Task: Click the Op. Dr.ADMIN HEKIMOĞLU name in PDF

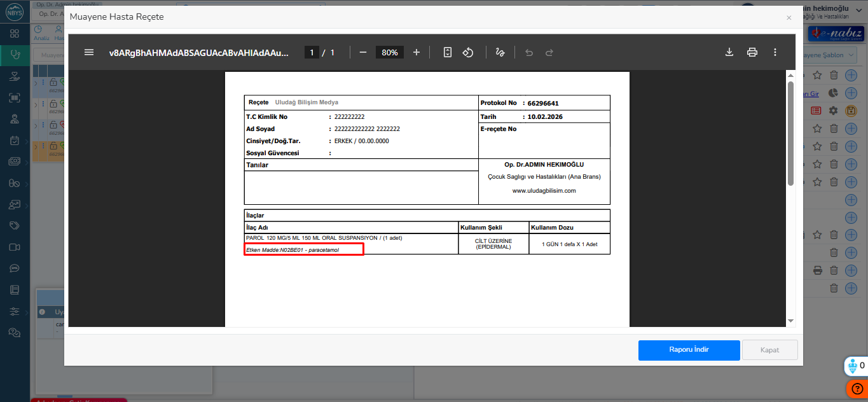Action: [544, 164]
